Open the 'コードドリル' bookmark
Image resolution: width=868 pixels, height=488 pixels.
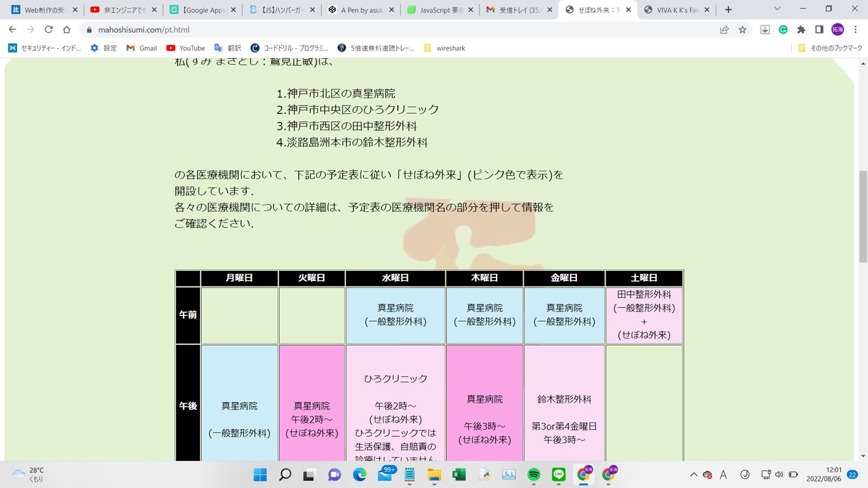click(x=290, y=48)
